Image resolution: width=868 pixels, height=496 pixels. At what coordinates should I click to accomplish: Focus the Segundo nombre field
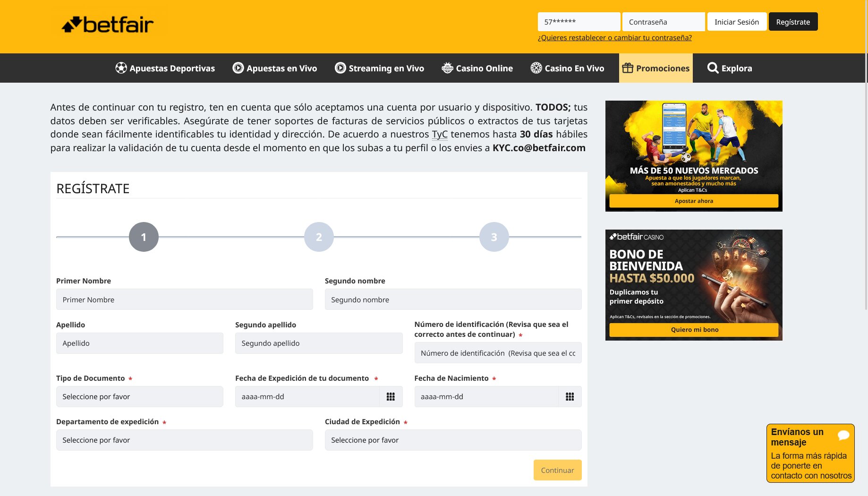tap(453, 299)
